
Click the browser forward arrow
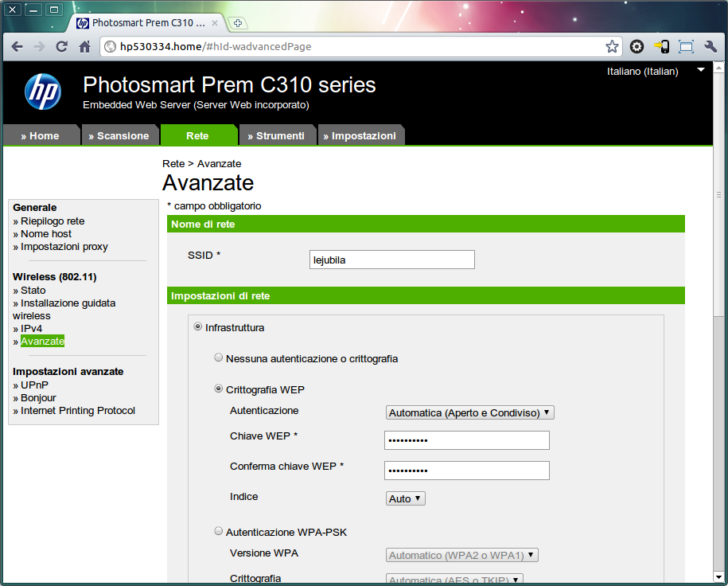pos(40,46)
